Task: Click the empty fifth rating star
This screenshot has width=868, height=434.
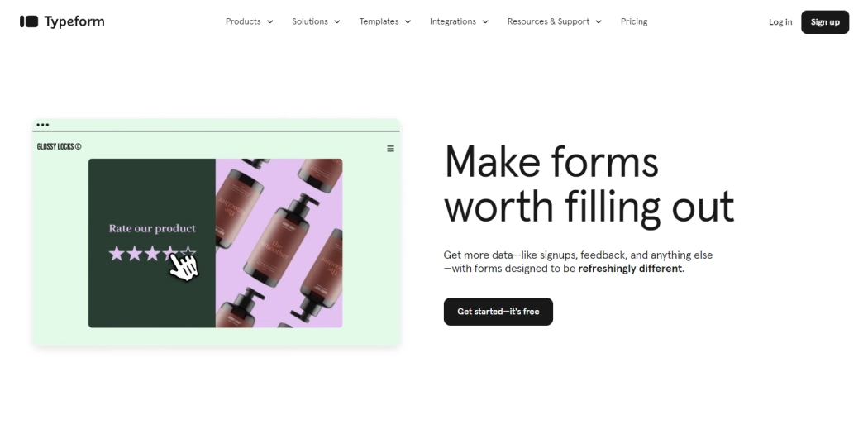Action: 188,252
